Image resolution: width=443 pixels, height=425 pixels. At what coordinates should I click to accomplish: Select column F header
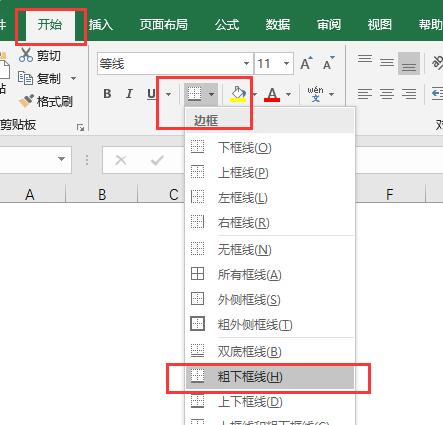click(390, 194)
